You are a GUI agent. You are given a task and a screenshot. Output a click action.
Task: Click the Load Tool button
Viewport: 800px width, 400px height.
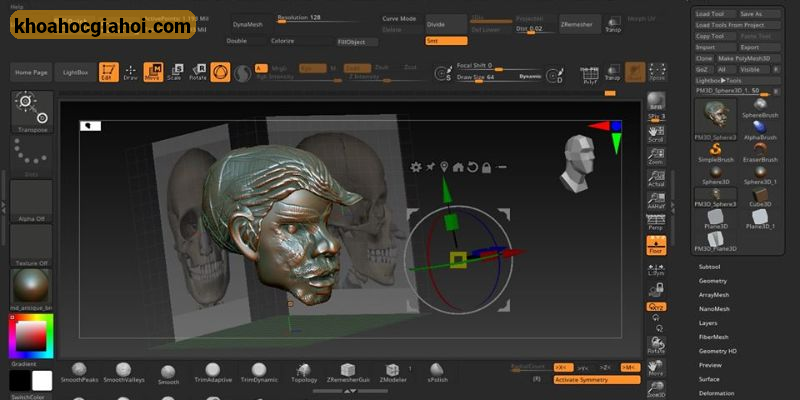716,14
